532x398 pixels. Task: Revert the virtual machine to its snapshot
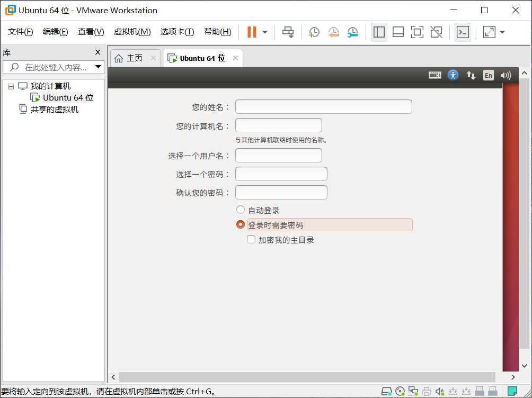click(333, 32)
